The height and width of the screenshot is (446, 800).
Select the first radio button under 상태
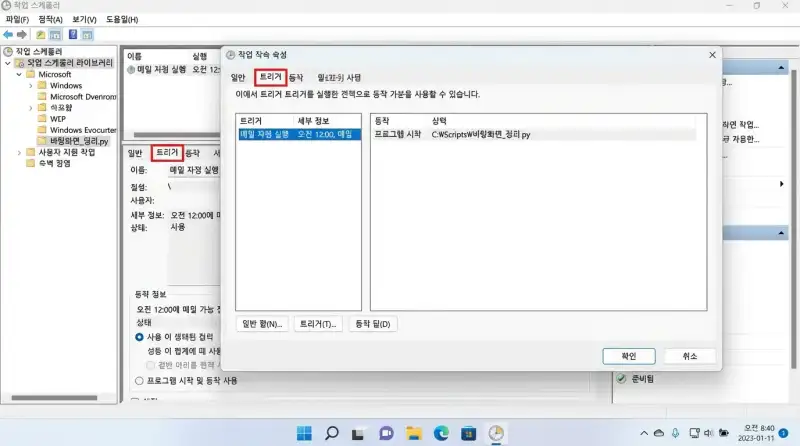[x=139, y=338]
